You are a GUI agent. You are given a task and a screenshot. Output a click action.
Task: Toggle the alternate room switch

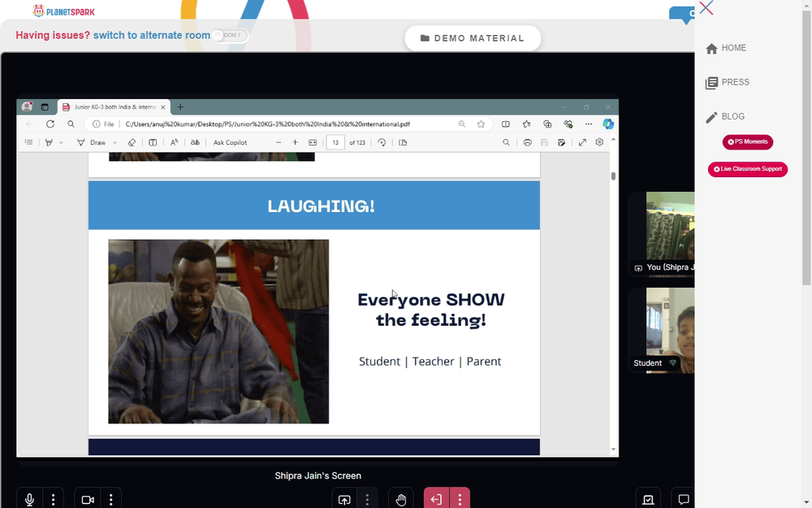tap(230, 35)
